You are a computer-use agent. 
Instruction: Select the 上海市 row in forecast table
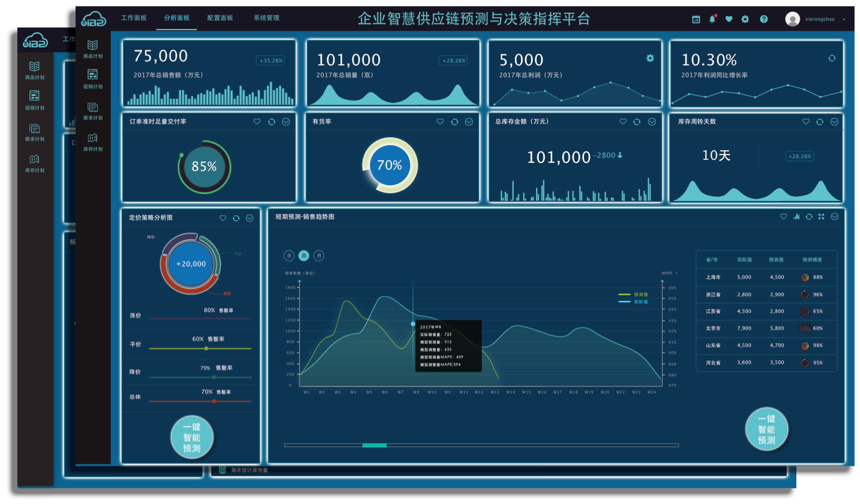[x=766, y=277]
